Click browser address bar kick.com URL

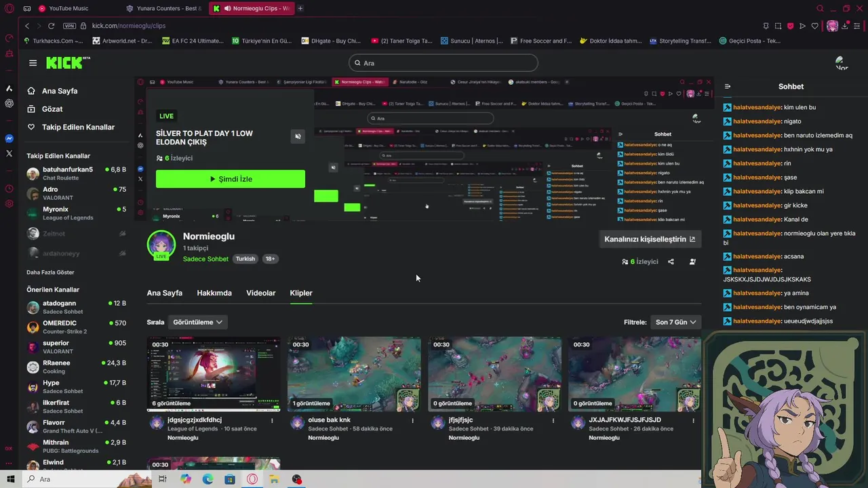coord(129,26)
